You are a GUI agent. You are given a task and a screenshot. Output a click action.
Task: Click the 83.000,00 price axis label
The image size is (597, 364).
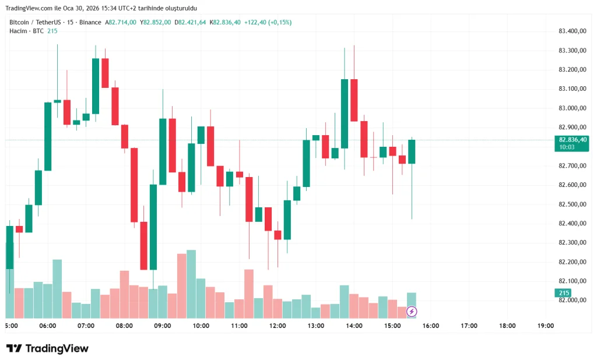[571, 108]
